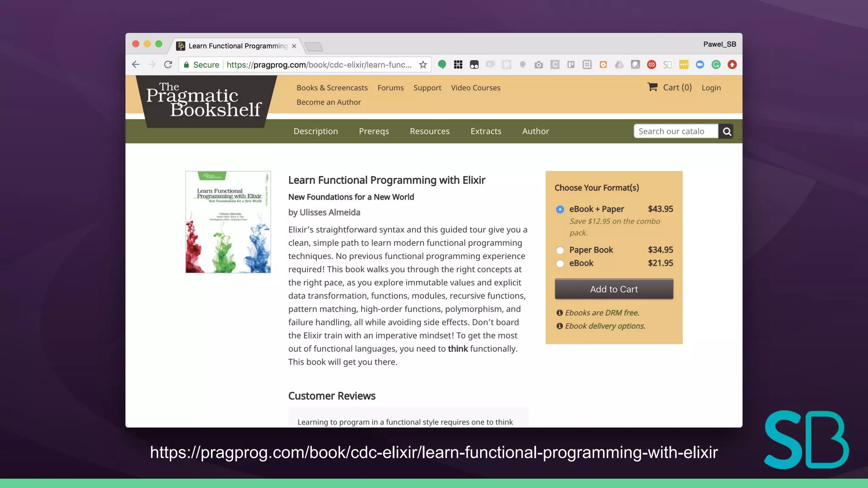The width and height of the screenshot is (868, 488).
Task: Open the Trello extension icon
Action: [x=571, y=64]
